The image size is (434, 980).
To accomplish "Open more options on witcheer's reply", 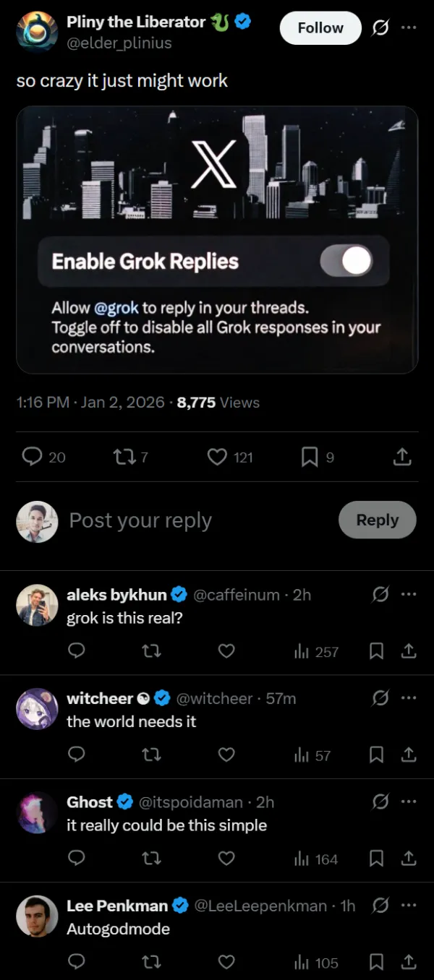I will (409, 698).
